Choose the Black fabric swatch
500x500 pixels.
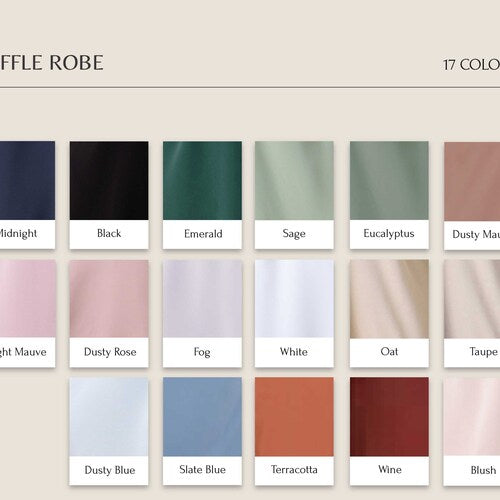coord(109,195)
